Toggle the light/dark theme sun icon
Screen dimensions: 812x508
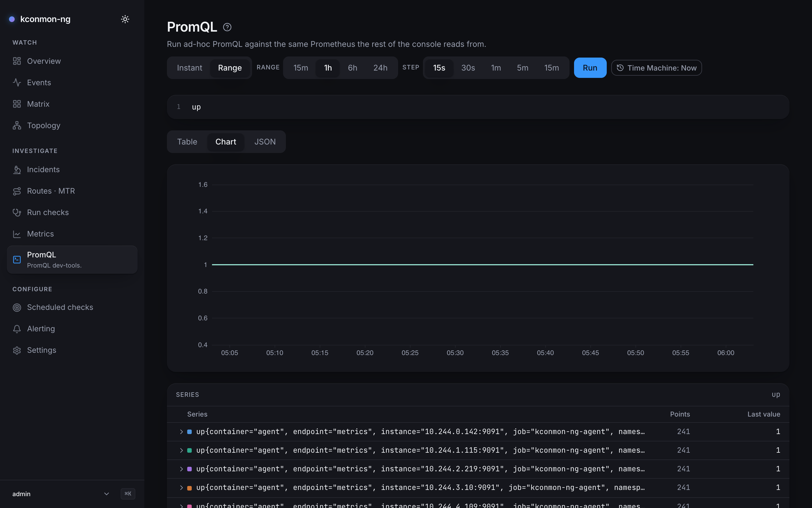tap(125, 19)
